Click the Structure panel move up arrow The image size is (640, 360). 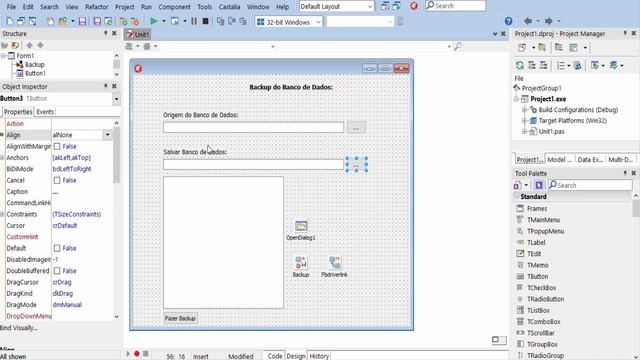click(29, 45)
